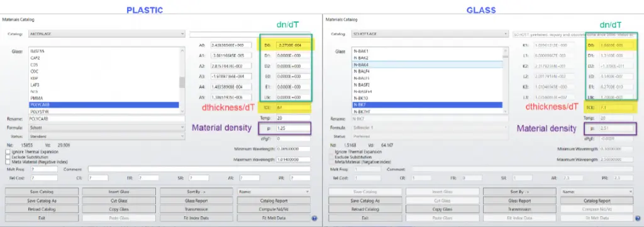Click Copy Glass in Glass window
This screenshot has width=644, height=227.
tap(442, 209)
